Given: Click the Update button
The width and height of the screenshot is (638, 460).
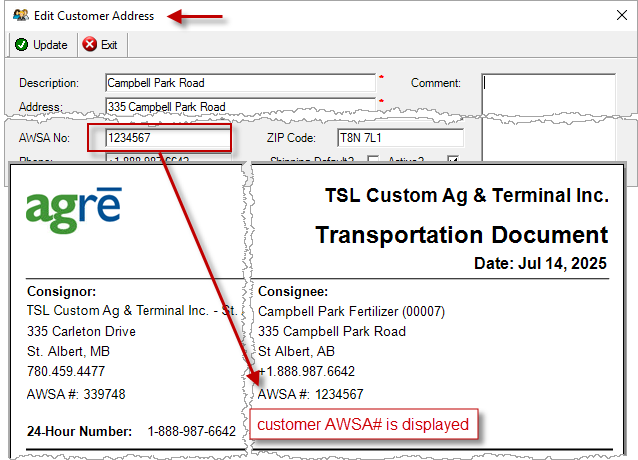Looking at the screenshot, I should (41, 45).
